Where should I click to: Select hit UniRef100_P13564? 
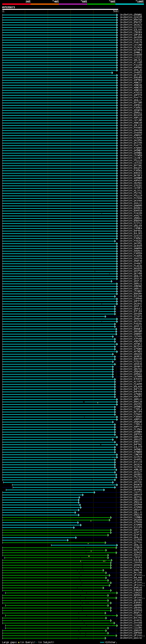tap(131, 429)
